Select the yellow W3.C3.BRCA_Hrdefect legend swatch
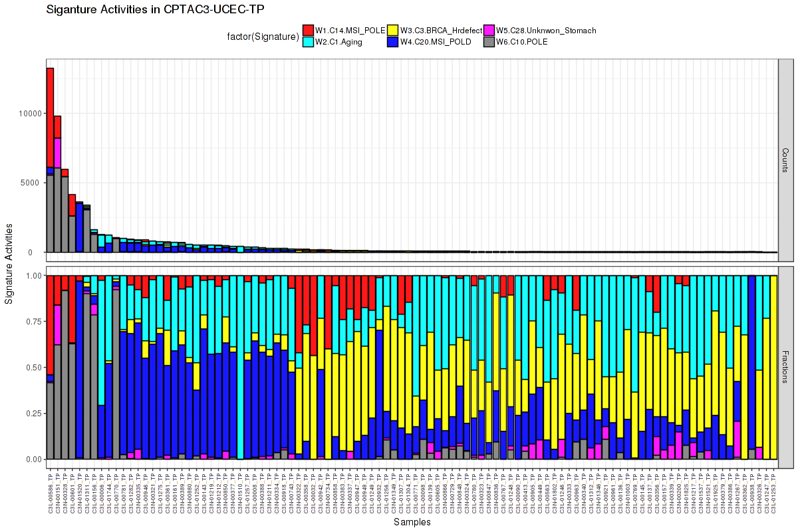798x532 pixels. (x=393, y=30)
